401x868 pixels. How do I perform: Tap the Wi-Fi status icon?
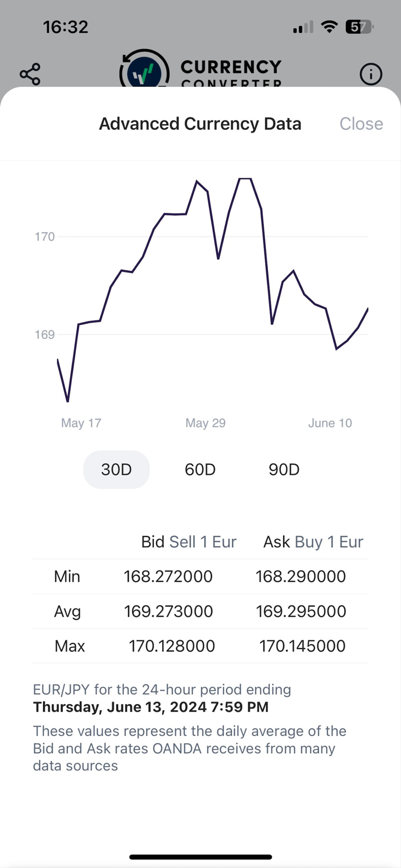[x=330, y=27]
